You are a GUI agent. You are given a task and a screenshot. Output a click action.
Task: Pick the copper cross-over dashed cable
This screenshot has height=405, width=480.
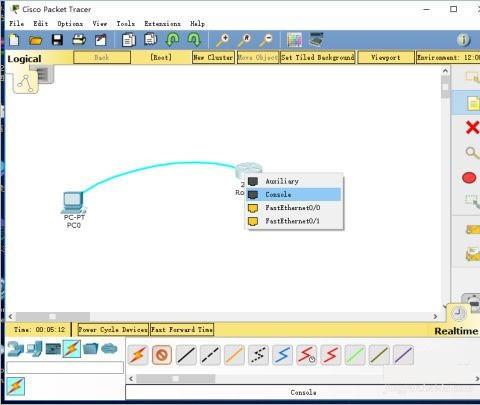pos(210,355)
